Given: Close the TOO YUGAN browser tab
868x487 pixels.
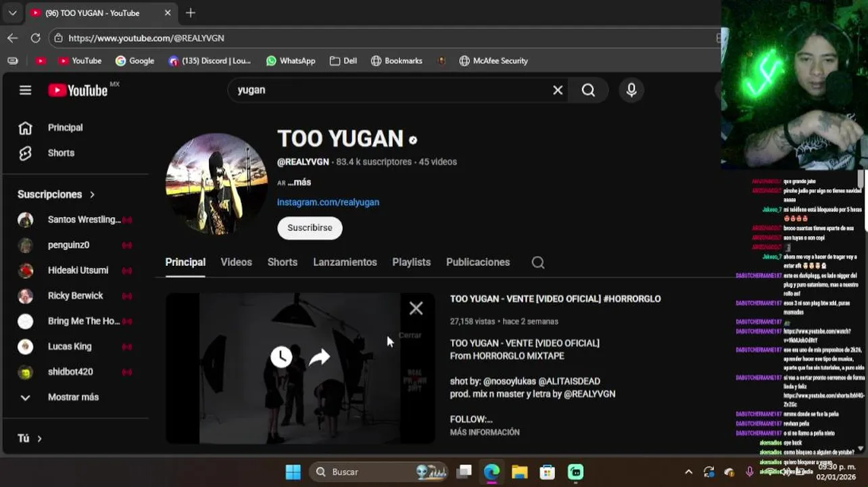Looking at the screenshot, I should (x=168, y=13).
